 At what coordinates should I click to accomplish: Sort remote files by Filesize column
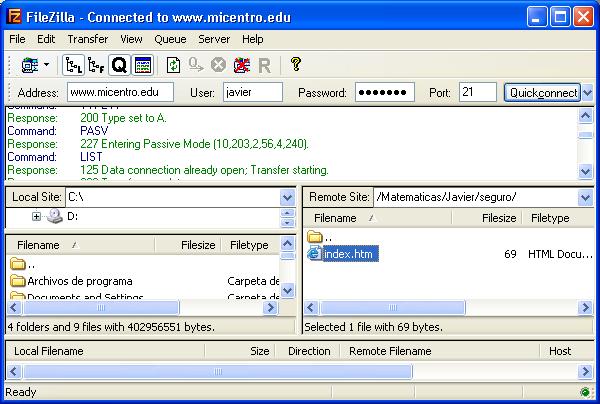point(498,217)
